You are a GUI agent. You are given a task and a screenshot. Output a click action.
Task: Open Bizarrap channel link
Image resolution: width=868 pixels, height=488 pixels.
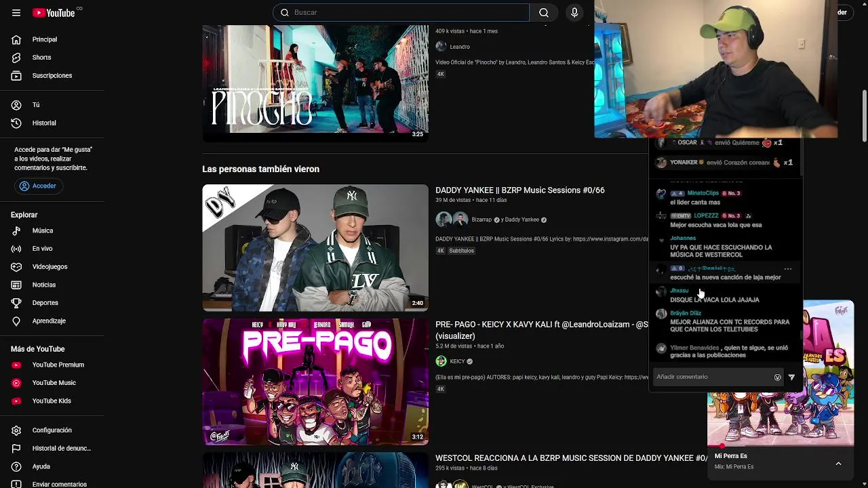tap(481, 220)
